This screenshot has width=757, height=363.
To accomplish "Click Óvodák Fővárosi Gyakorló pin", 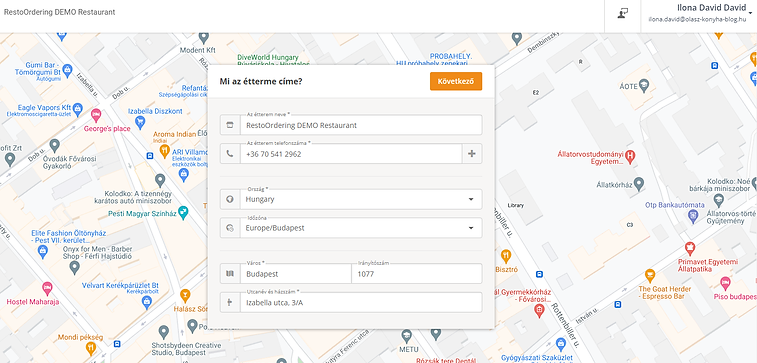I will [x=55, y=145].
